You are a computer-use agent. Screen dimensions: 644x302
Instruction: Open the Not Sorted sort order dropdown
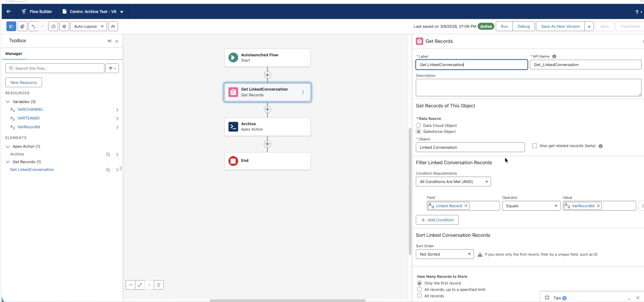(445, 254)
